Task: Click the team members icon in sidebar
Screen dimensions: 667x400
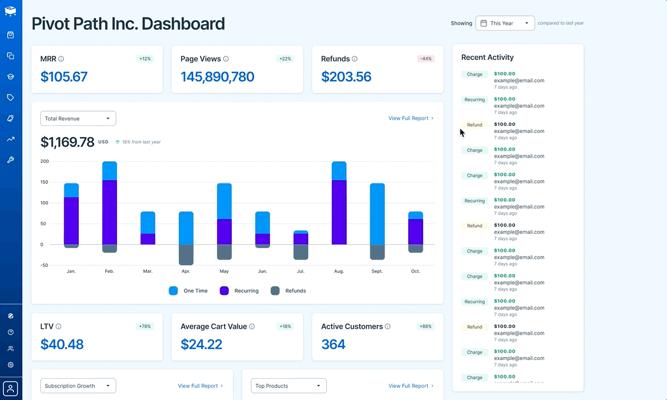Action: 11,349
